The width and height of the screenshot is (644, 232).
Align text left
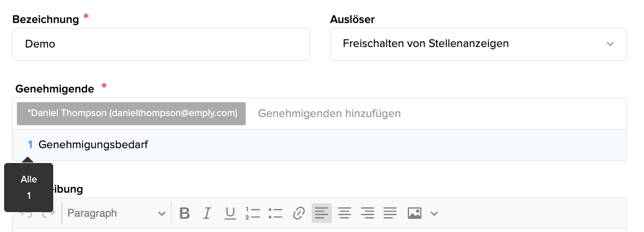click(321, 213)
